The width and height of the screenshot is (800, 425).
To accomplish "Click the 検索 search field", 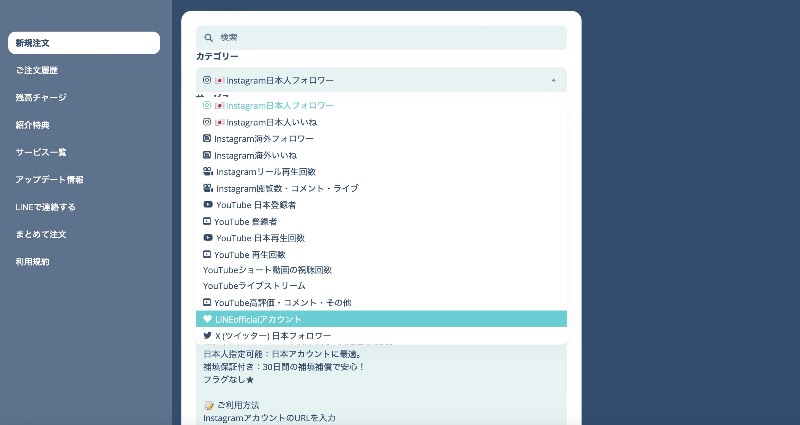I will (381, 38).
